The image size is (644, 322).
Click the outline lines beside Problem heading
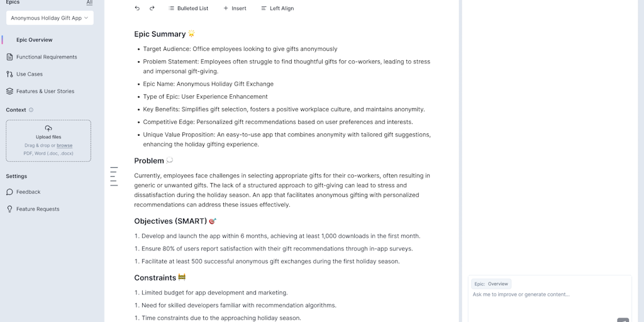coord(114,176)
